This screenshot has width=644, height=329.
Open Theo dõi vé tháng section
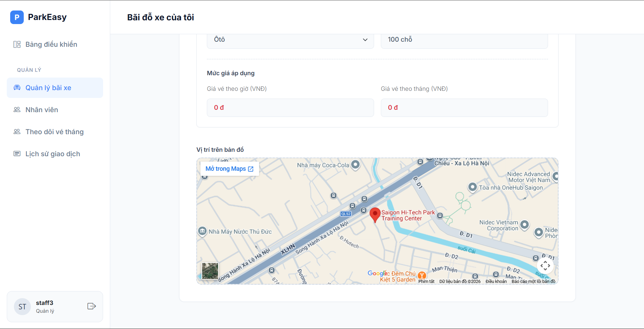[54, 132]
